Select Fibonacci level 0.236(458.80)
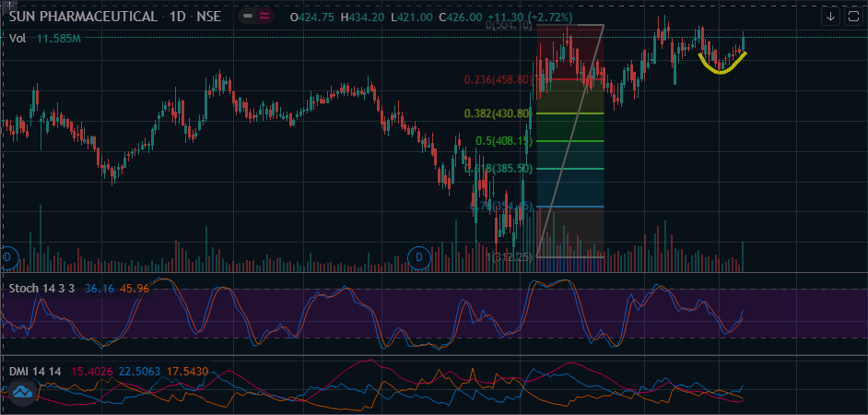868x415 pixels. (x=499, y=80)
